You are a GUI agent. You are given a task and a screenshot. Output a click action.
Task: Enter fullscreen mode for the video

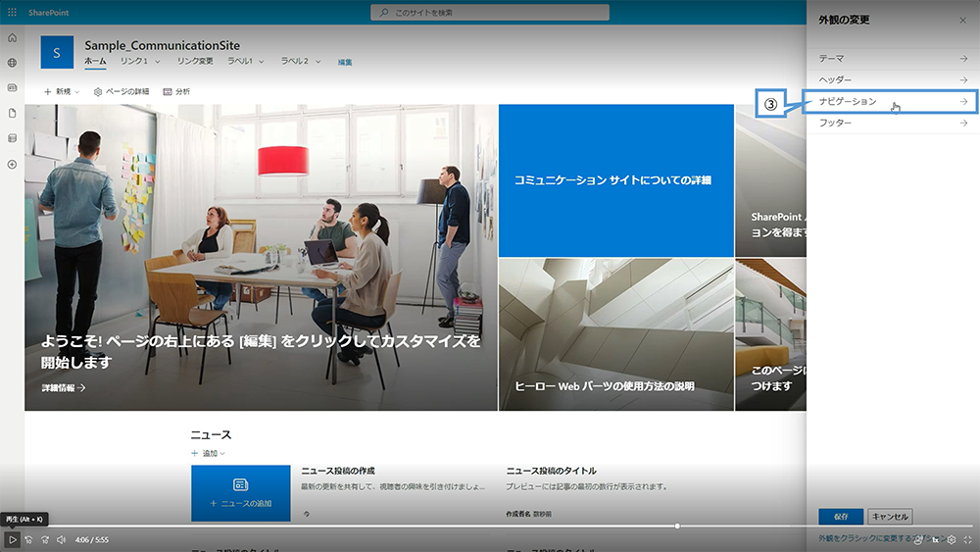pyautogui.click(x=968, y=539)
